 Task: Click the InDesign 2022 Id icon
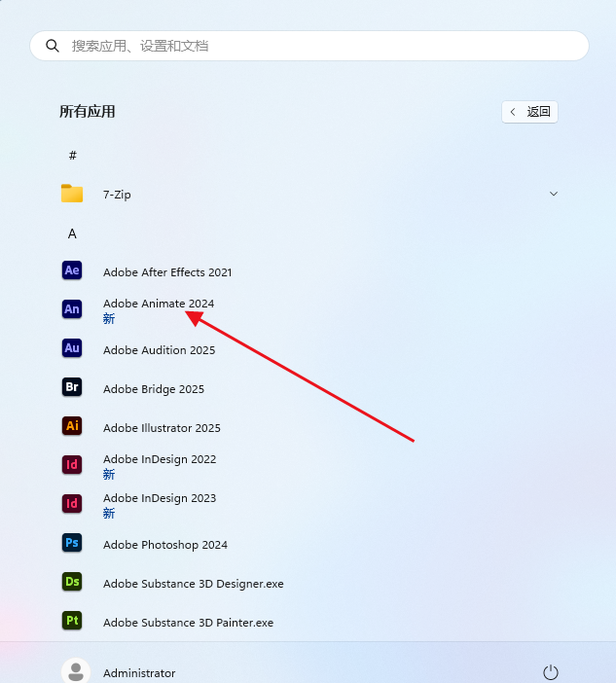pos(72,465)
